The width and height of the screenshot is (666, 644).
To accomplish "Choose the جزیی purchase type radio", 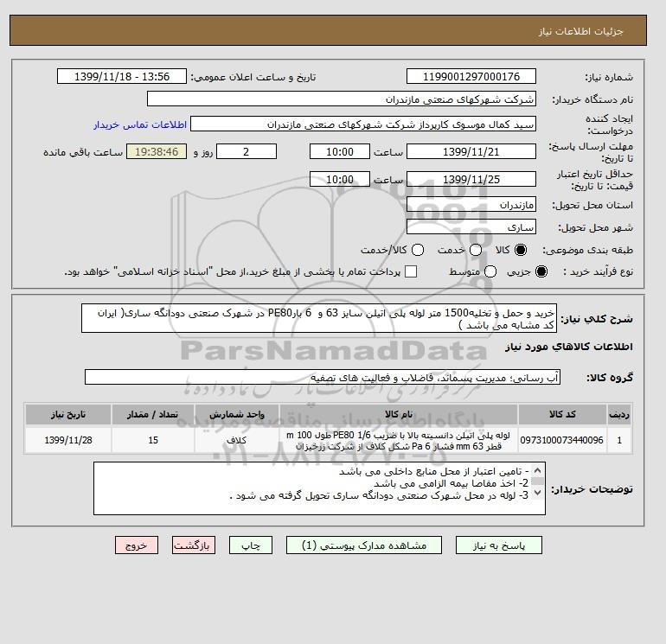I will [541, 271].
